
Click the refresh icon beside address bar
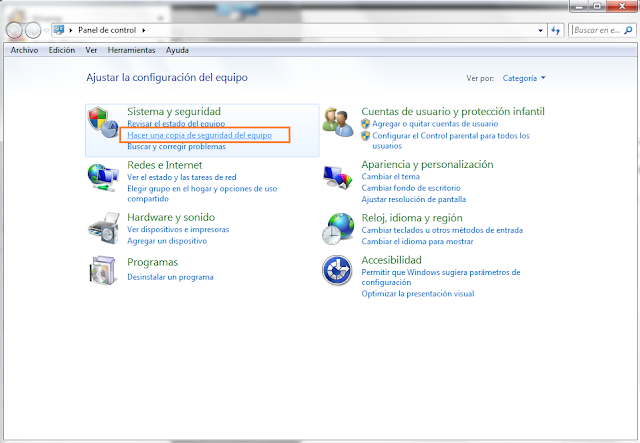(556, 30)
